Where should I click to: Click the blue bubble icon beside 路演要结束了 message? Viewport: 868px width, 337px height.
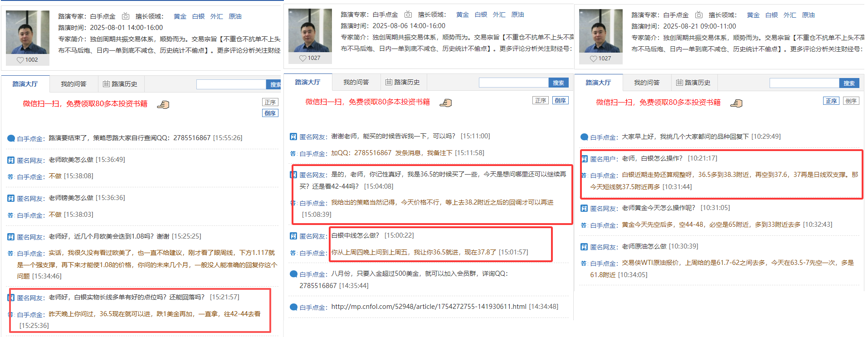click(11, 138)
